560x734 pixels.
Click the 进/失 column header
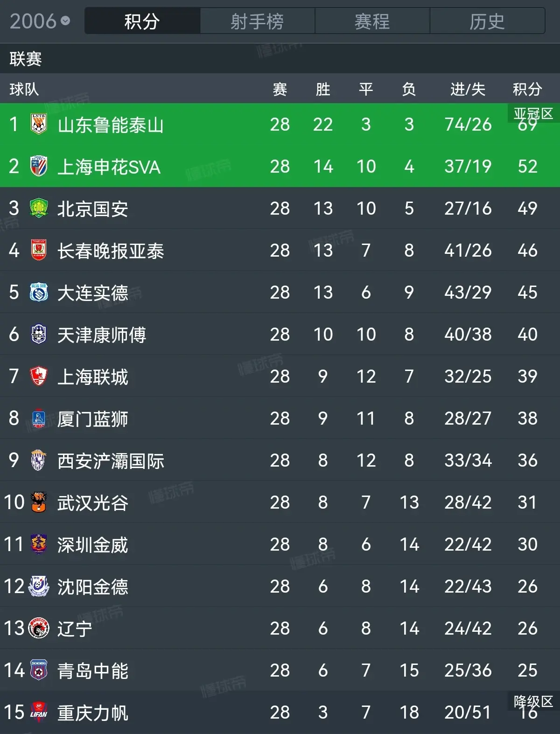click(468, 89)
